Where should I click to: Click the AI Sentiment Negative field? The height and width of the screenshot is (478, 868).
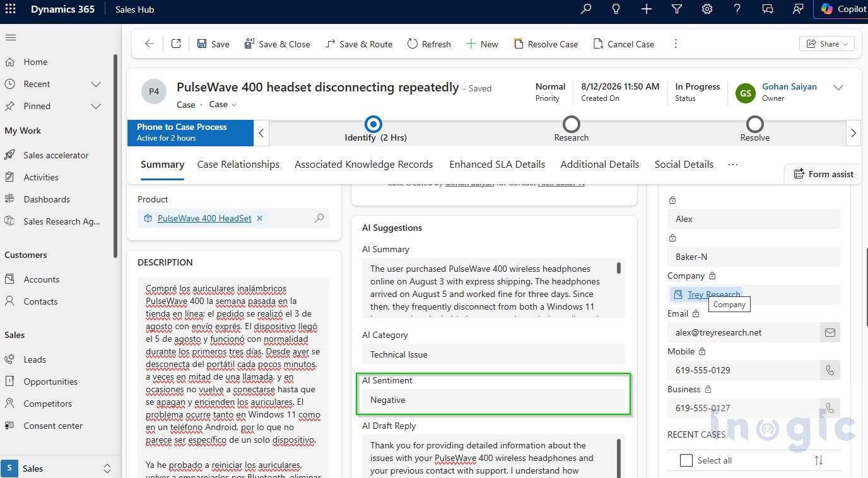493,400
